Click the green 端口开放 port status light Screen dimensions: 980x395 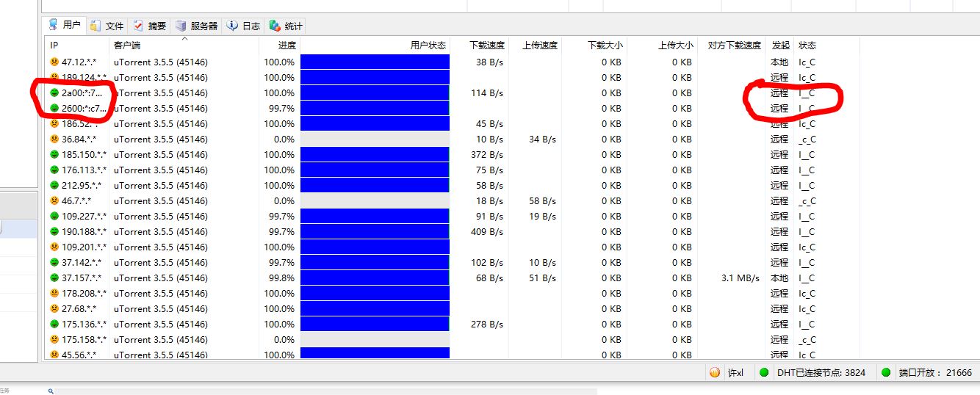[x=886, y=372]
